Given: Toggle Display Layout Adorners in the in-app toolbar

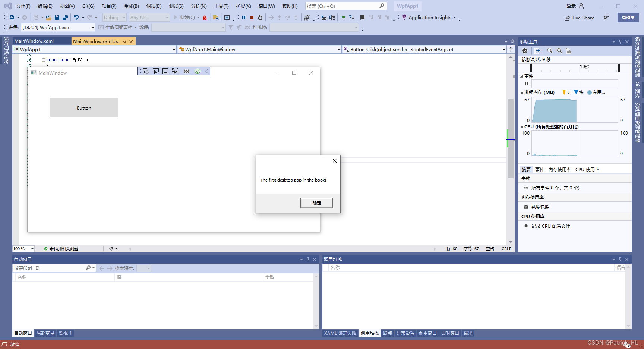Looking at the screenshot, I should [165, 71].
